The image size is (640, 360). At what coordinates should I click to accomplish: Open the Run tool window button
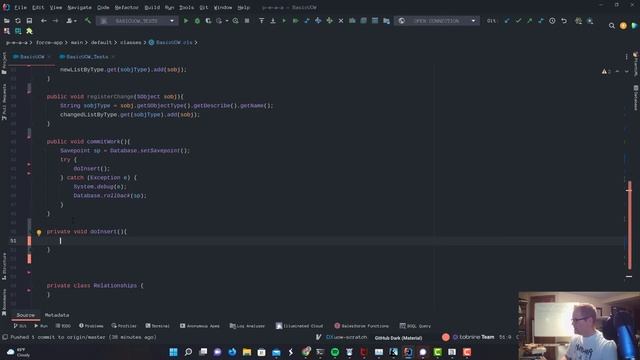pyautogui.click(x=41, y=326)
